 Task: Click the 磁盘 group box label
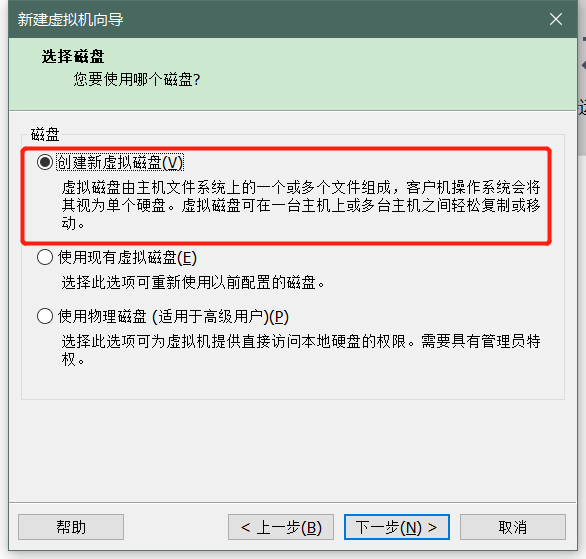point(45,135)
